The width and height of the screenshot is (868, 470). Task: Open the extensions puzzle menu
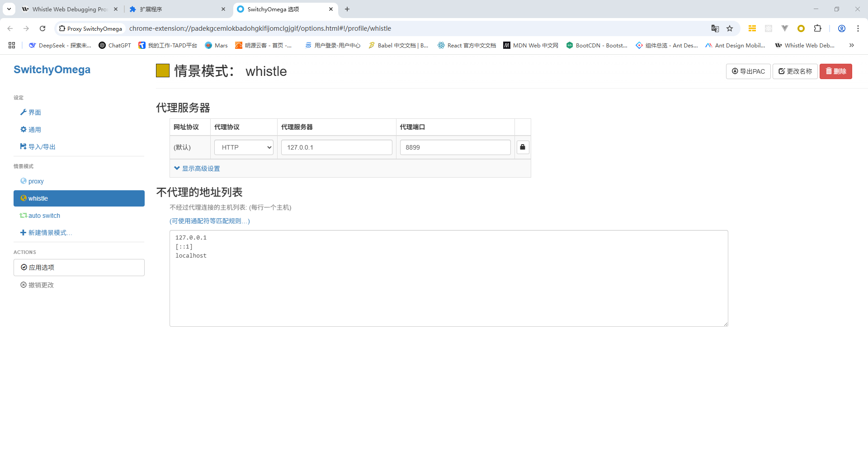817,28
